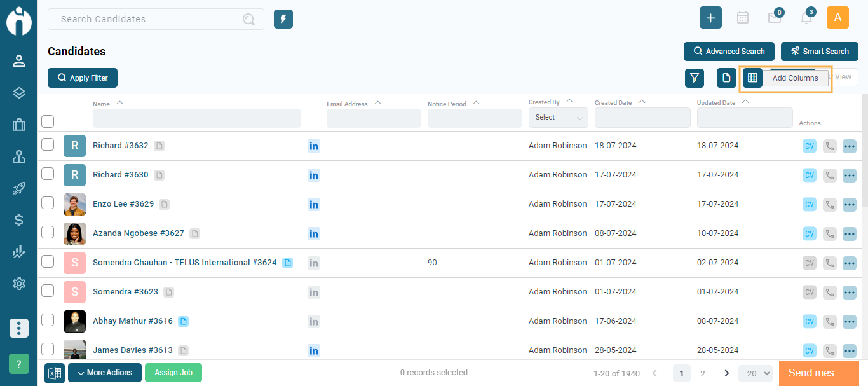
Task: Open the organization chart sidebar icon
Action: point(19,156)
